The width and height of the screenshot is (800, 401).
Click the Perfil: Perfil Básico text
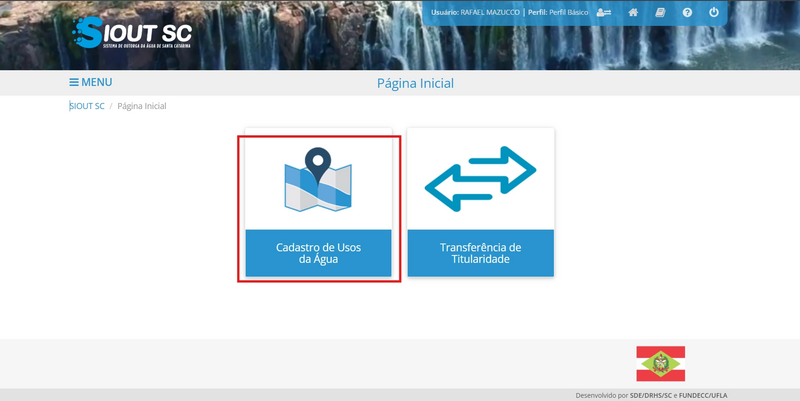click(558, 12)
